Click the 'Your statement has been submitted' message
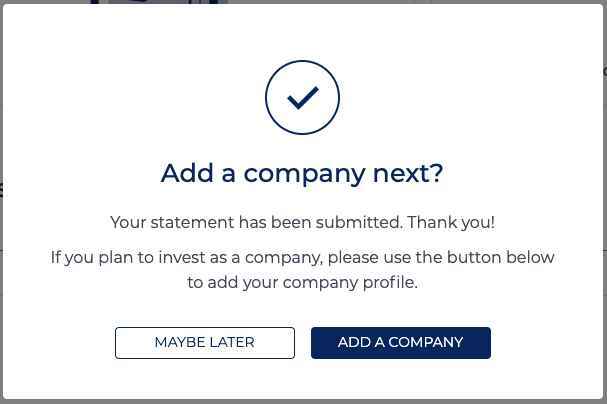 pos(257,223)
